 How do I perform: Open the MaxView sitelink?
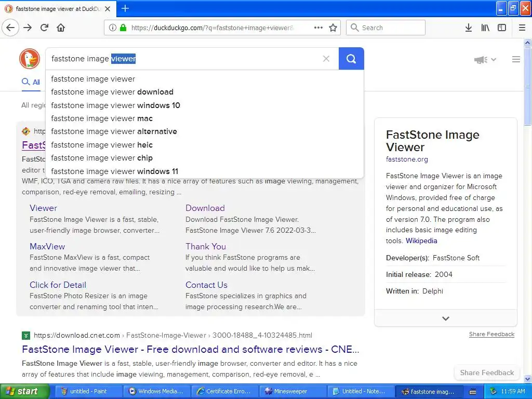tap(47, 246)
